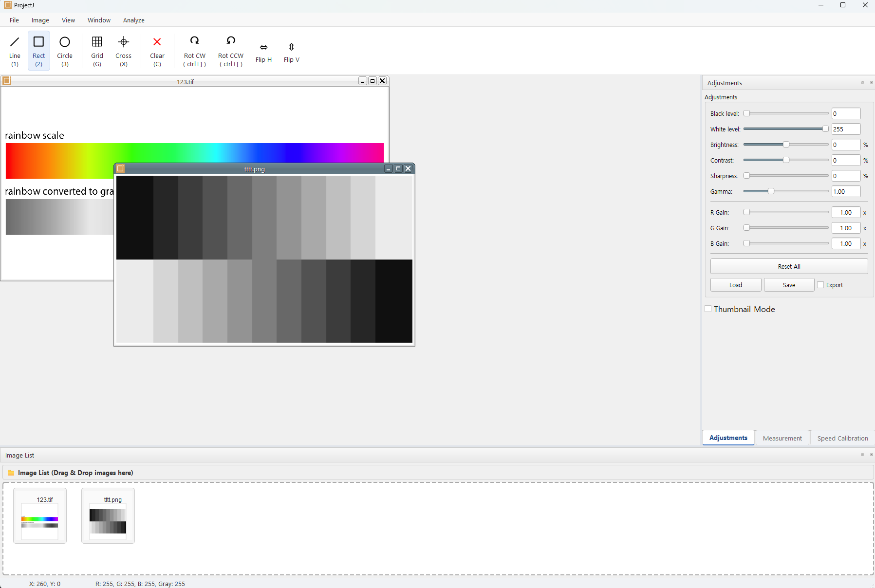Click the tttt.png window icon
Image resolution: width=875 pixels, height=588 pixels.
click(120, 168)
